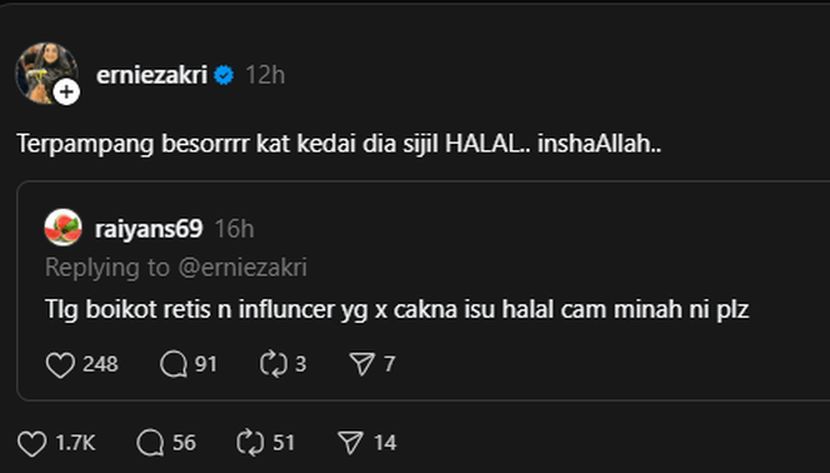The height and width of the screenshot is (473, 830).
Task: Click the 12h post timestamp
Action: coord(265,75)
